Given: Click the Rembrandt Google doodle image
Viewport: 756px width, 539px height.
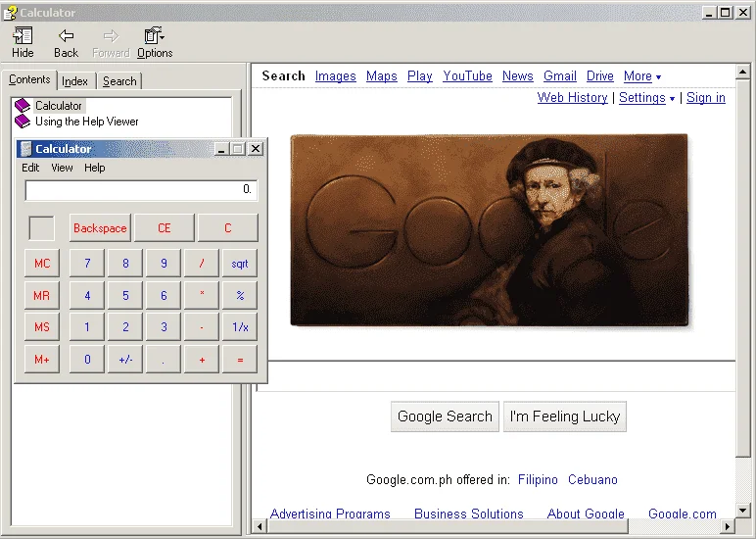Looking at the screenshot, I should (x=489, y=230).
